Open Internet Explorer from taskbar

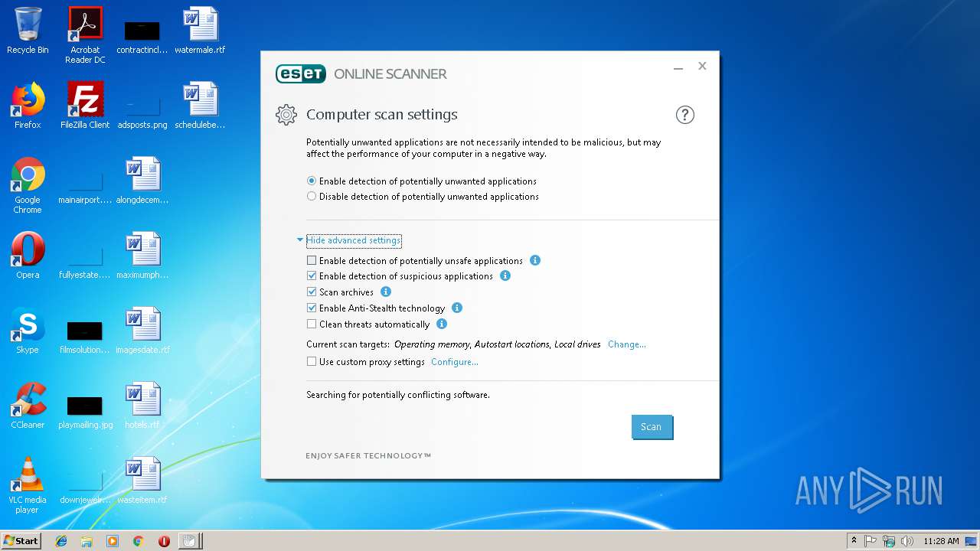tap(61, 541)
